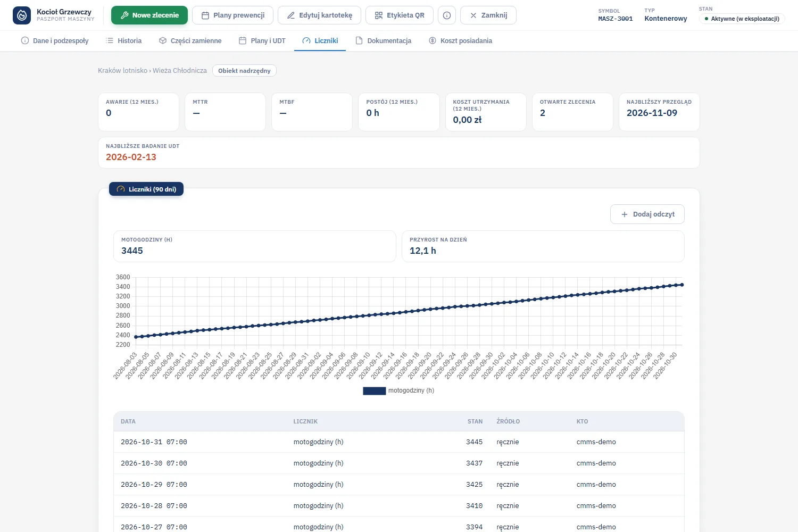Click breadcrumb Kraków lotnisko › Wieża Chłodnicza

[x=152, y=71]
